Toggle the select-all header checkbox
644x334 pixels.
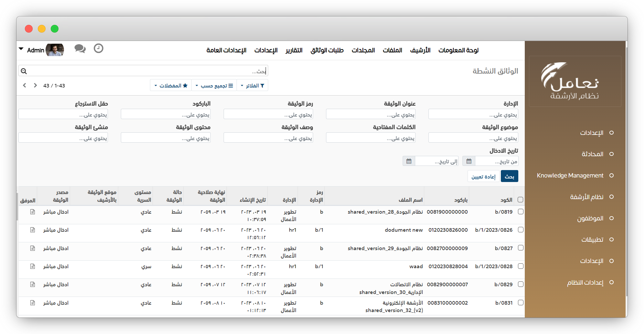[520, 200]
